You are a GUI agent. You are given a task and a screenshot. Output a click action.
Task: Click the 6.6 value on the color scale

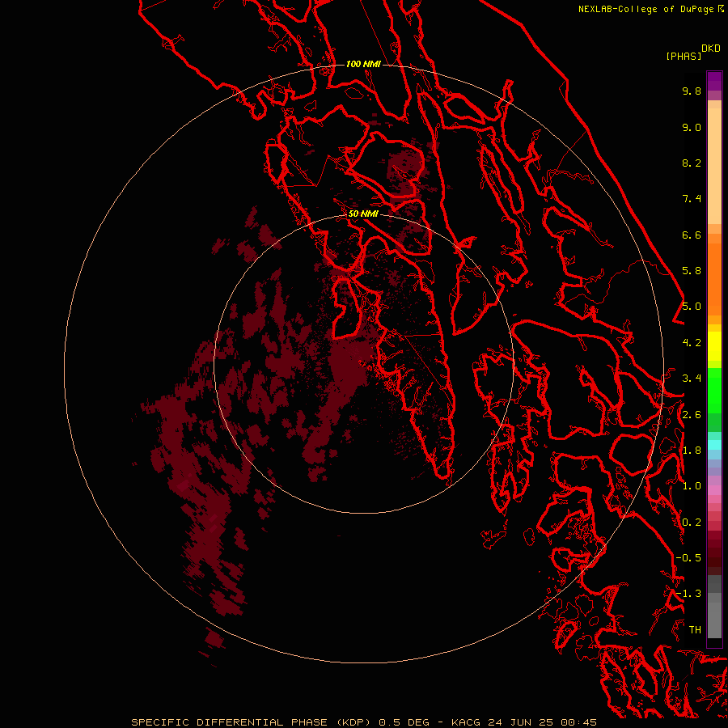[692, 235]
